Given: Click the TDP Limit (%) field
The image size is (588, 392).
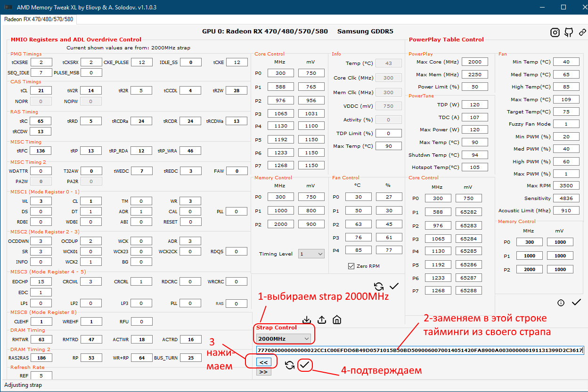Looking at the screenshot, I should (x=389, y=133).
